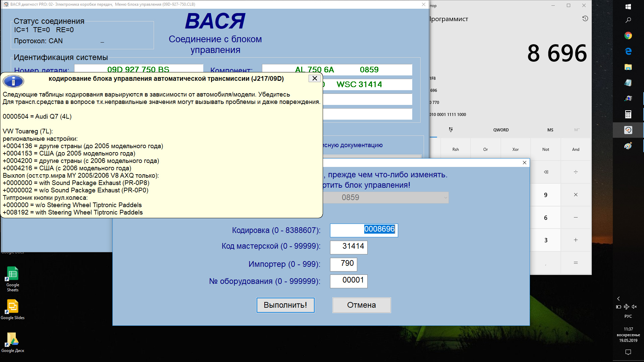The height and width of the screenshot is (362, 644).
Task: Click tooltip line 0000504 = Audi Q7 (4L)
Action: (x=37, y=117)
